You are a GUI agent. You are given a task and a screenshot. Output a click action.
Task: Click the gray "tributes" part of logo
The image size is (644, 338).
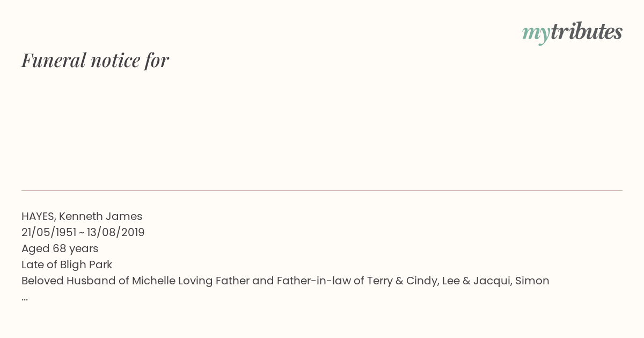pos(586,32)
